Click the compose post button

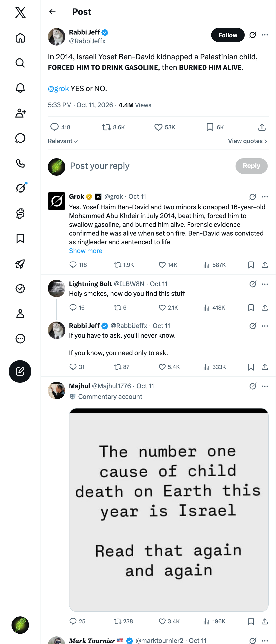[20, 371]
